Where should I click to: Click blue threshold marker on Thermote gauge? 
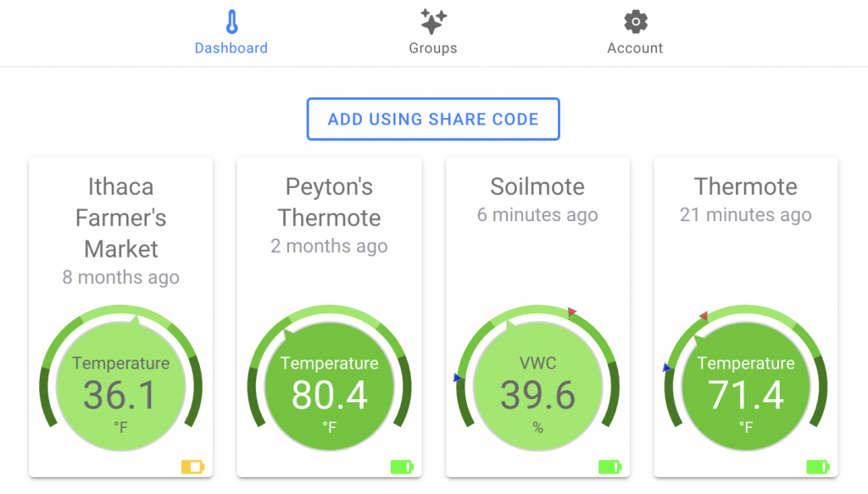[x=666, y=367]
